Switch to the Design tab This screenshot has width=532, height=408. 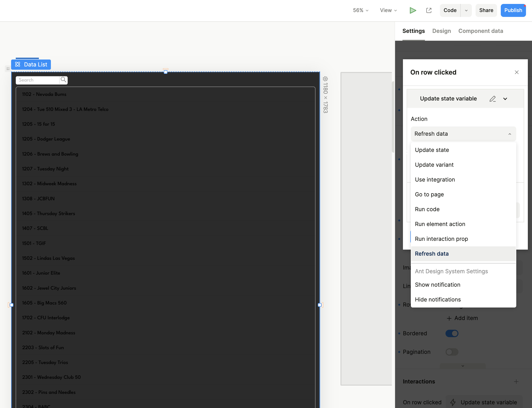441,31
